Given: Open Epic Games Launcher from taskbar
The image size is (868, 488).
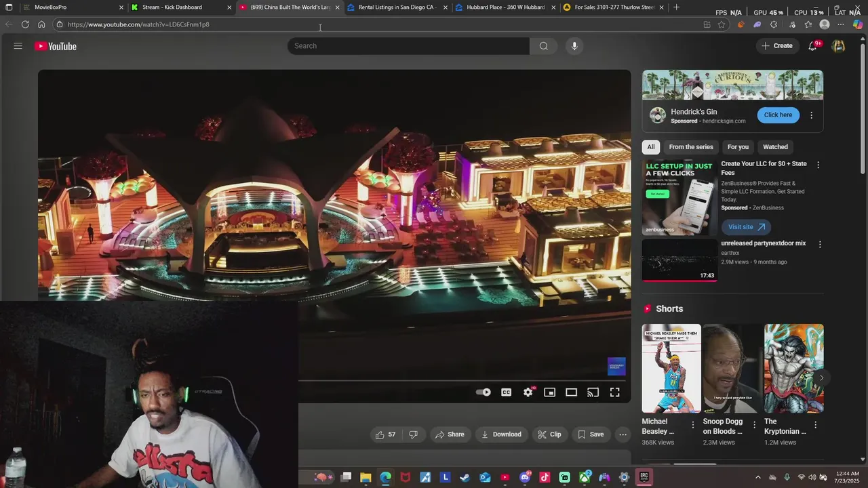Looking at the screenshot, I should point(644,477).
